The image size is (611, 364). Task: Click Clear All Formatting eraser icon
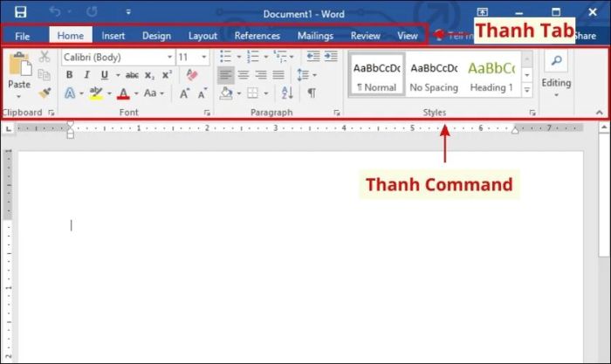click(191, 74)
